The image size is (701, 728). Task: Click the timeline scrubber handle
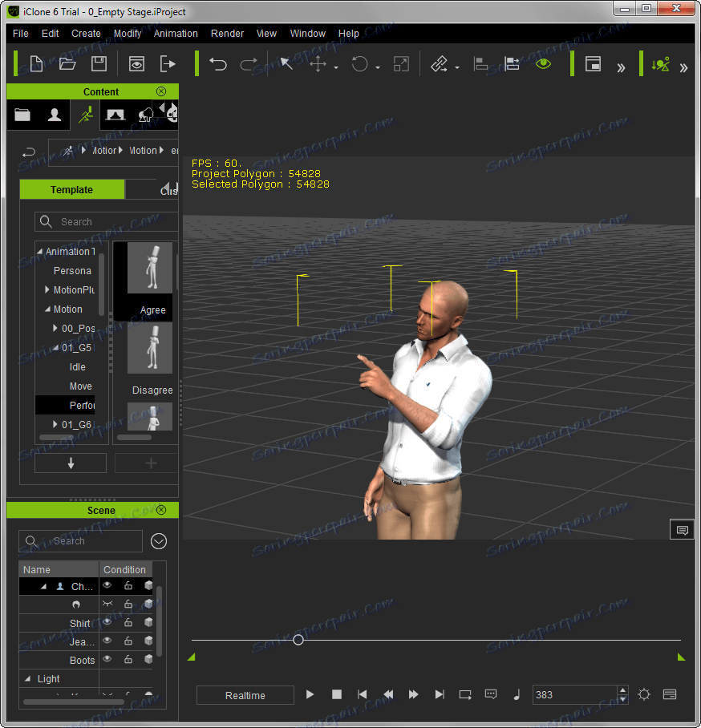click(x=298, y=640)
